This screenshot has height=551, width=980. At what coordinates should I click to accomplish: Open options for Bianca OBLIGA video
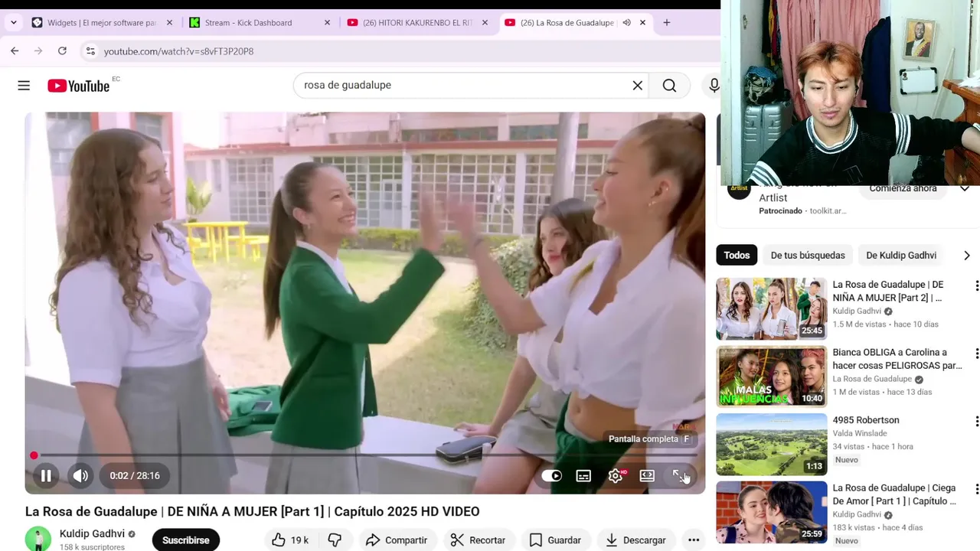976,354
